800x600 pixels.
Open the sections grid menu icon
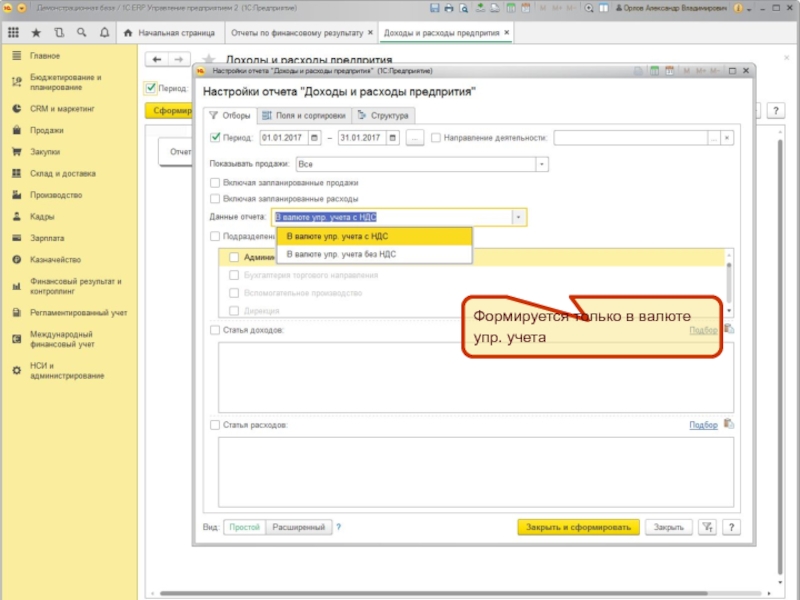click(x=14, y=33)
